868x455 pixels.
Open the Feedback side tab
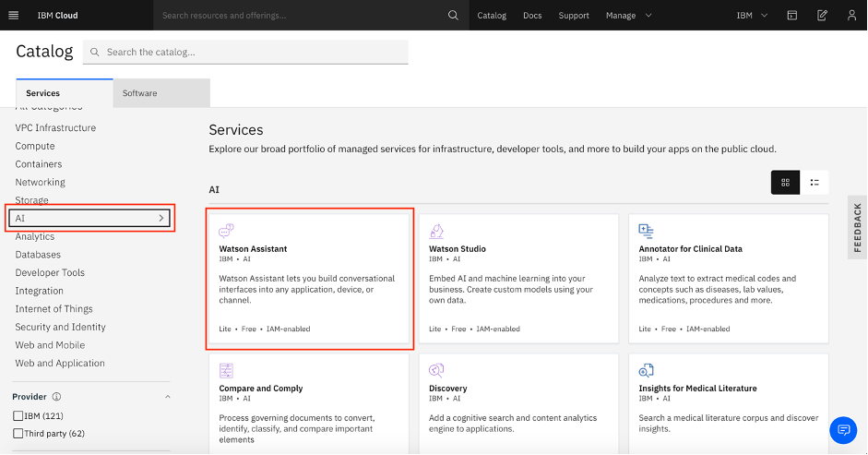point(858,227)
